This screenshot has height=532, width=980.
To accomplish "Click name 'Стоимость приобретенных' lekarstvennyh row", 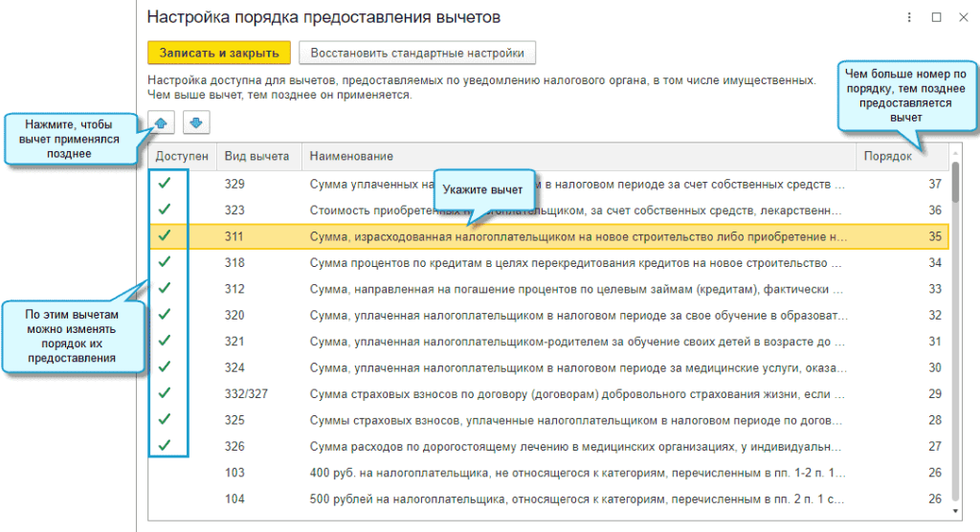I will click(x=575, y=211).
